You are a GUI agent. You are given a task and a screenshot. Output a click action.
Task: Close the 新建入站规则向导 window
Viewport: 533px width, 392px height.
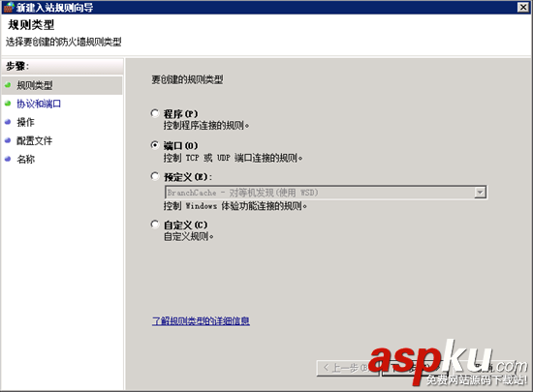tap(522, 7)
